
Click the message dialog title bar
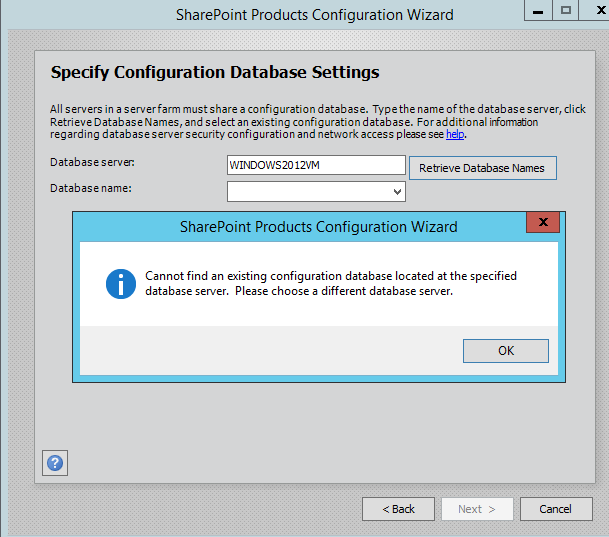[x=318, y=227]
